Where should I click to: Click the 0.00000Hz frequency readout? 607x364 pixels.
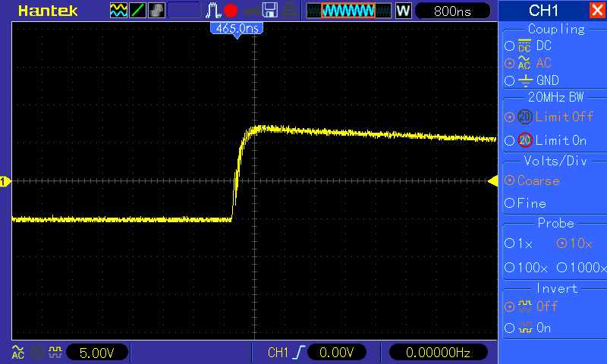tap(438, 353)
